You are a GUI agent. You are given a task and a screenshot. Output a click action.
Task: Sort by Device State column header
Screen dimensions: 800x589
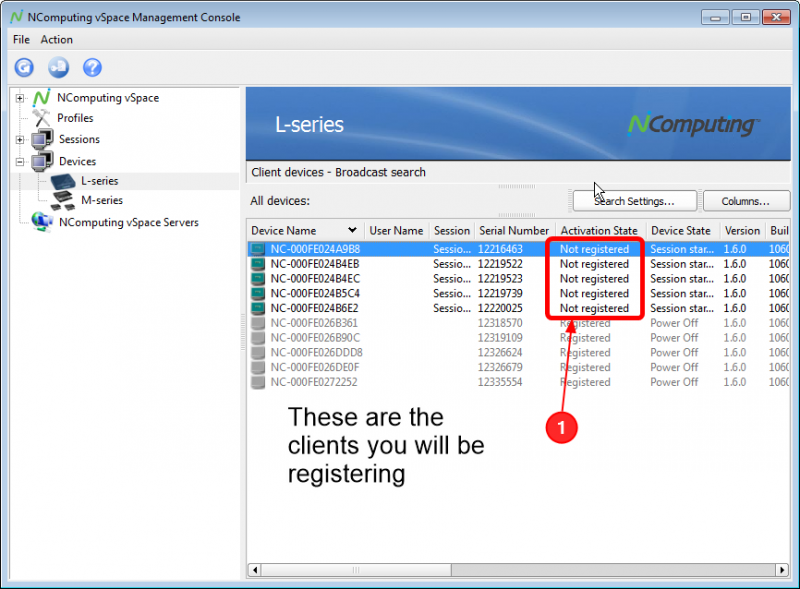point(681,231)
